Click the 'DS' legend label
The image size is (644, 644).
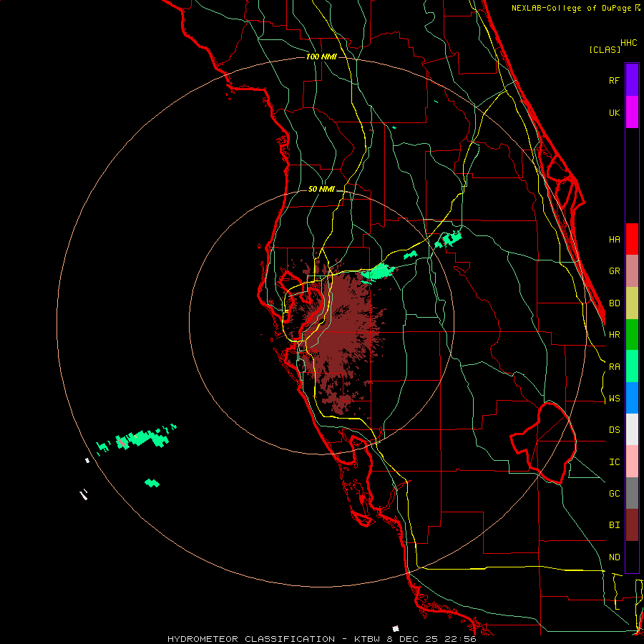tap(614, 430)
